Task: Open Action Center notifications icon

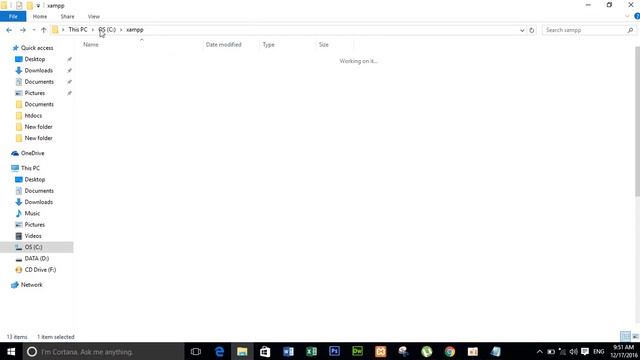Action: click(585, 351)
